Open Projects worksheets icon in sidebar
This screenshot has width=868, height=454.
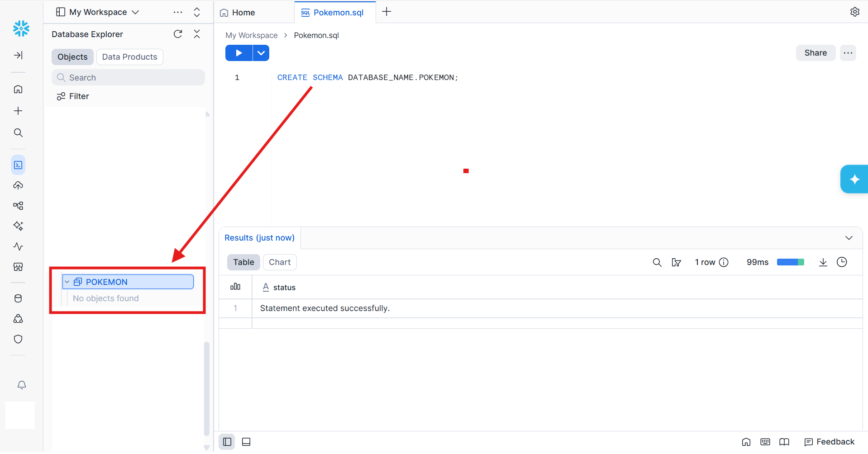[18, 165]
